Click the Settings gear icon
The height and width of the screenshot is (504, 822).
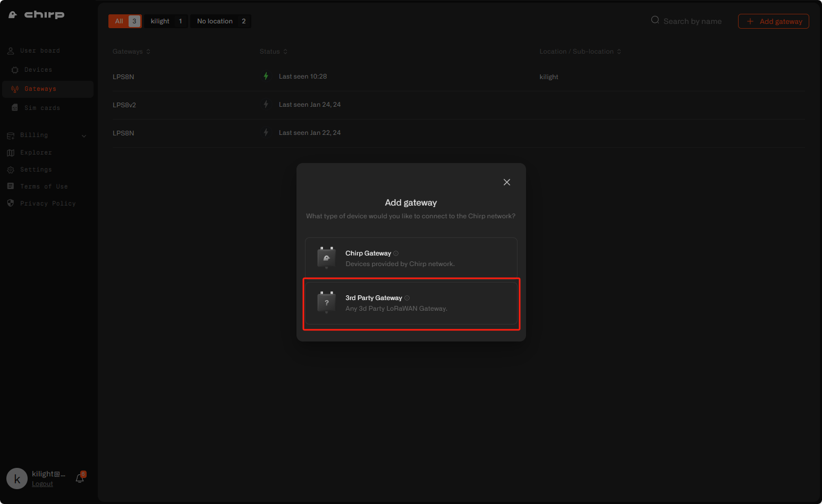11,170
